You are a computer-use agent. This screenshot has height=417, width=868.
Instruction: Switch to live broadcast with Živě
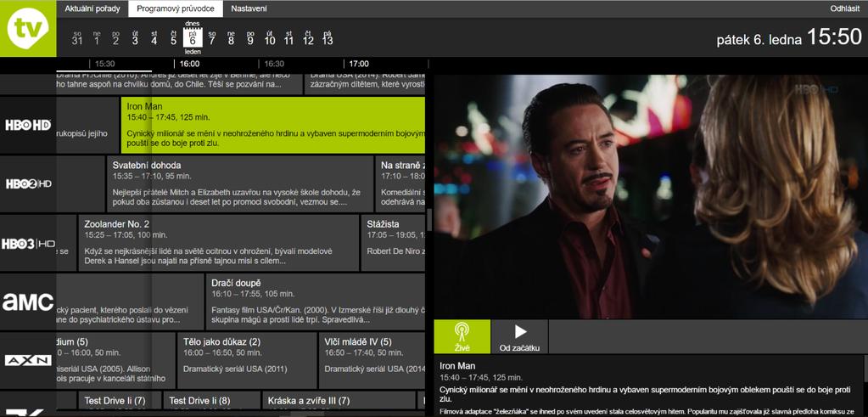tap(462, 336)
